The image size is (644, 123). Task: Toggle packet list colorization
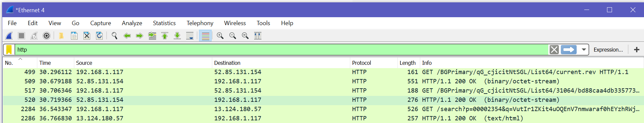205,36
